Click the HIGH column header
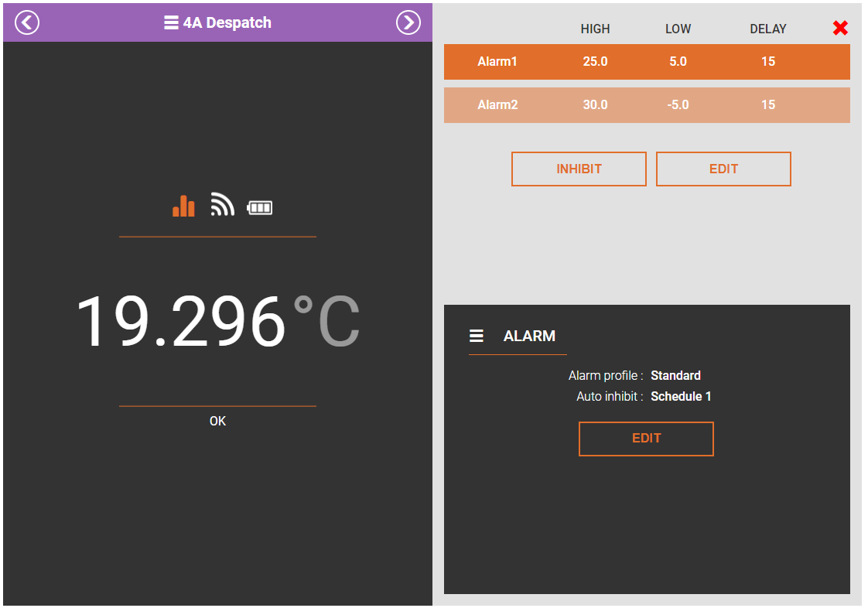 tap(595, 29)
